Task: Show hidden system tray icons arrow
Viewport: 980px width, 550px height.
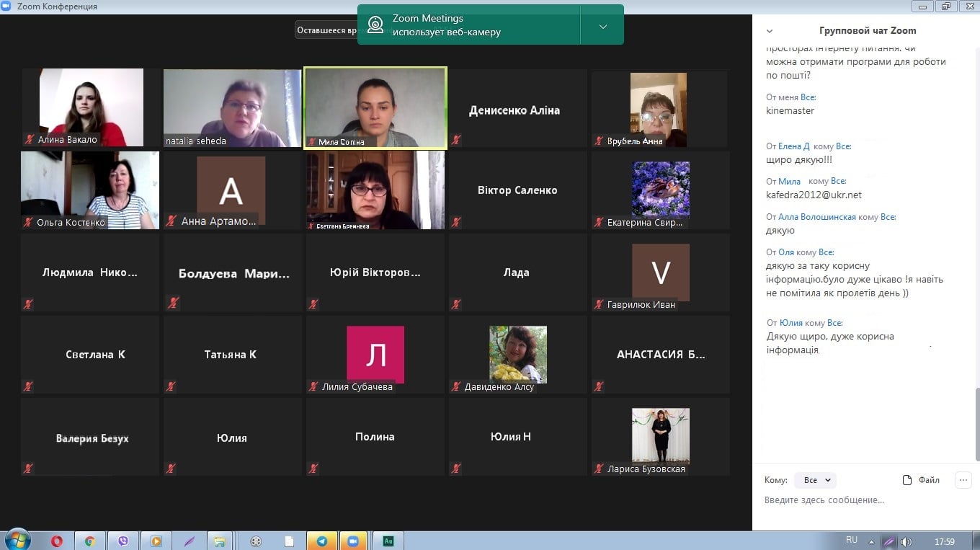Action: click(872, 541)
